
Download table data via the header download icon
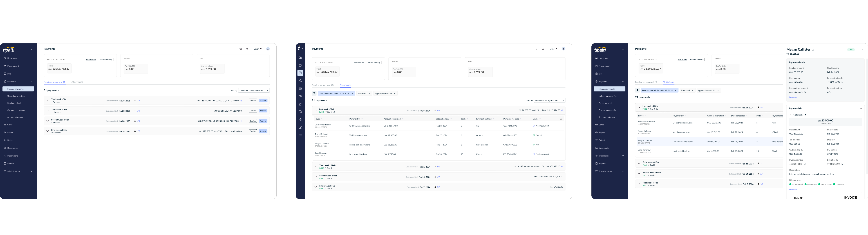pyautogui.click(x=561, y=119)
